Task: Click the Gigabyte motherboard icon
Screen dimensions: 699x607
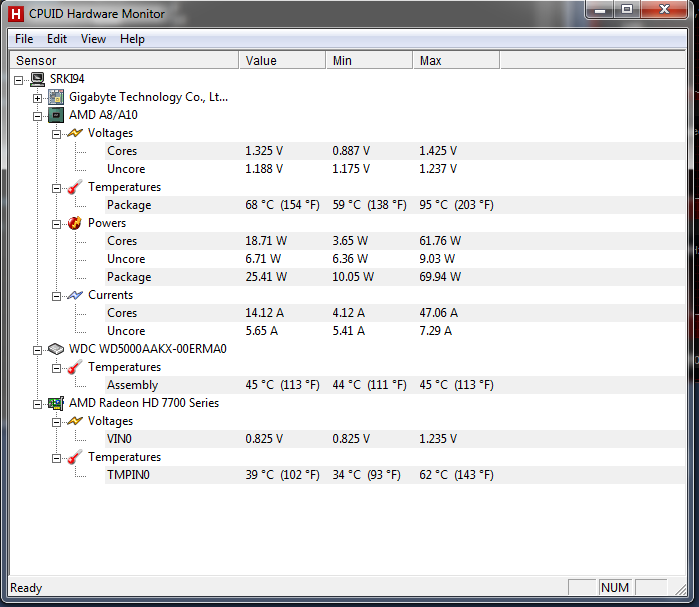Action: pos(56,97)
